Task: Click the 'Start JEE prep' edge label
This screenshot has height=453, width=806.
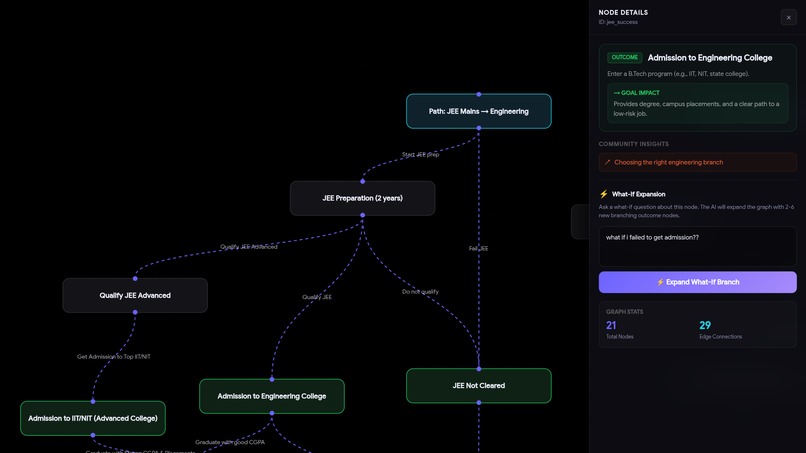Action: 420,155
